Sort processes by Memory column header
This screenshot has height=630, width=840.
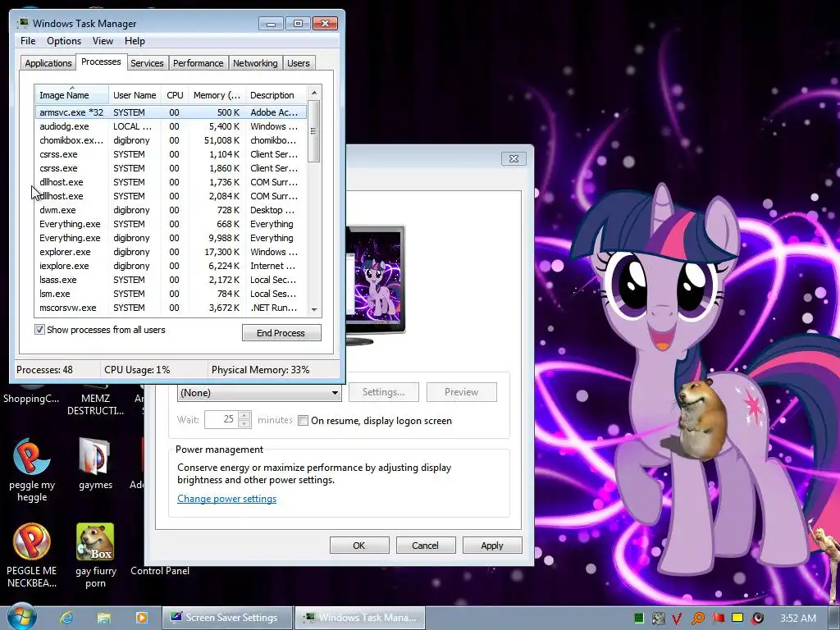pyautogui.click(x=217, y=95)
